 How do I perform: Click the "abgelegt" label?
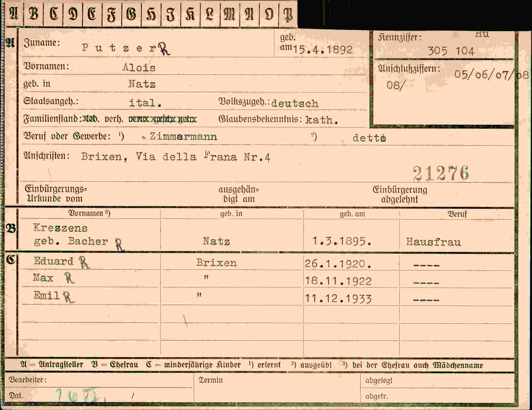379,381
